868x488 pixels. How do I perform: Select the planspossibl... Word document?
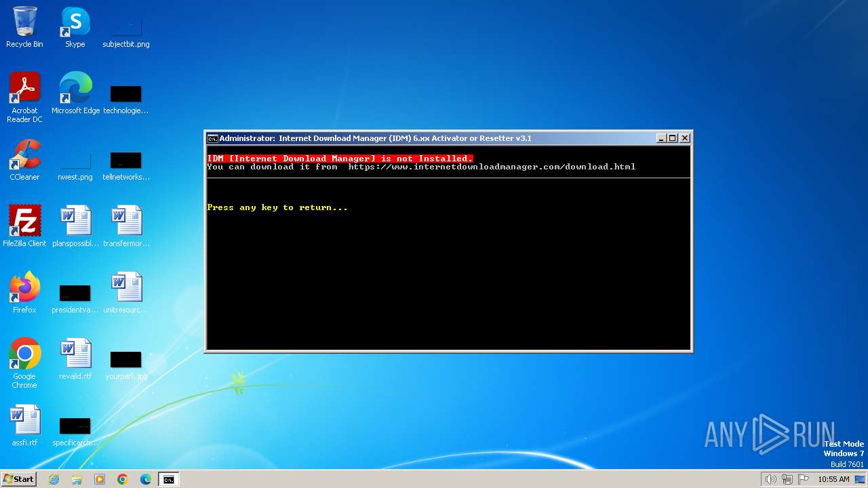pos(75,226)
